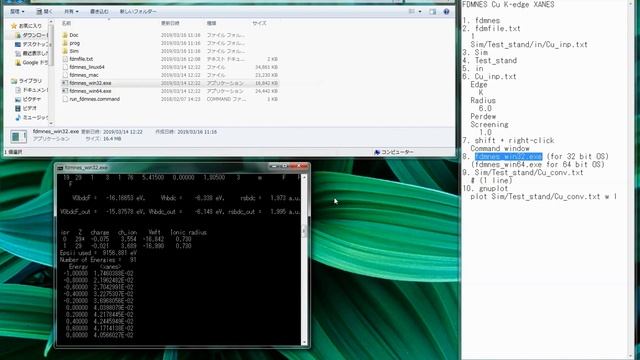Select fdmfile.txt file icon
The image size is (640, 360).
pos(65,59)
